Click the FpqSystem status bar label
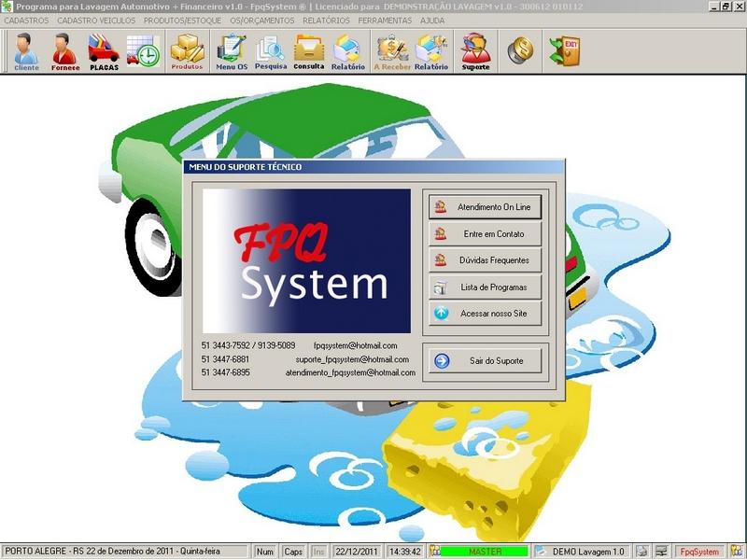 [x=699, y=552]
